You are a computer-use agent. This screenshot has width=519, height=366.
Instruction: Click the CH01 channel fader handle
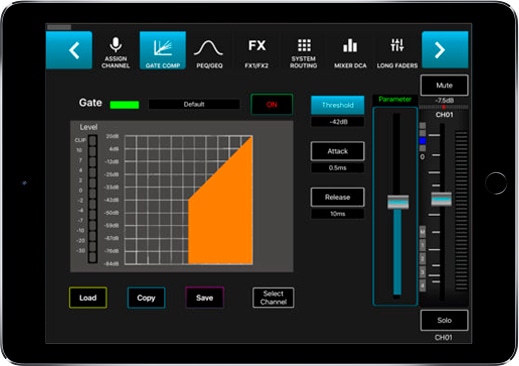click(441, 199)
